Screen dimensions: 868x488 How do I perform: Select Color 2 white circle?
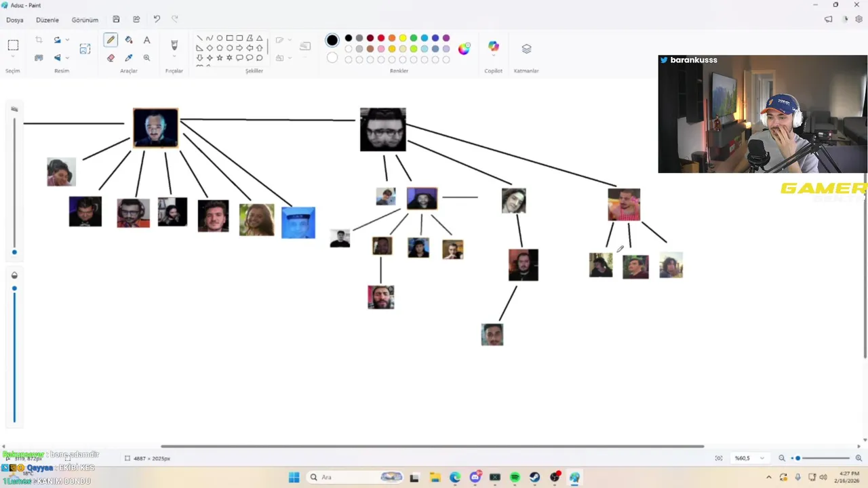[332, 58]
